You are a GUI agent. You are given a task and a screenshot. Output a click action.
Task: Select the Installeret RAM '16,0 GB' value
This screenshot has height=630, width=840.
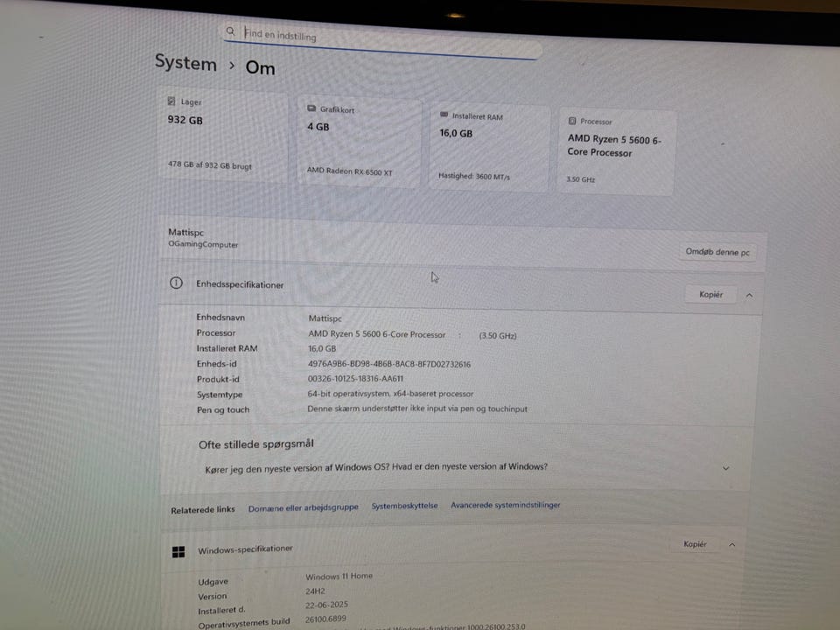click(x=322, y=349)
